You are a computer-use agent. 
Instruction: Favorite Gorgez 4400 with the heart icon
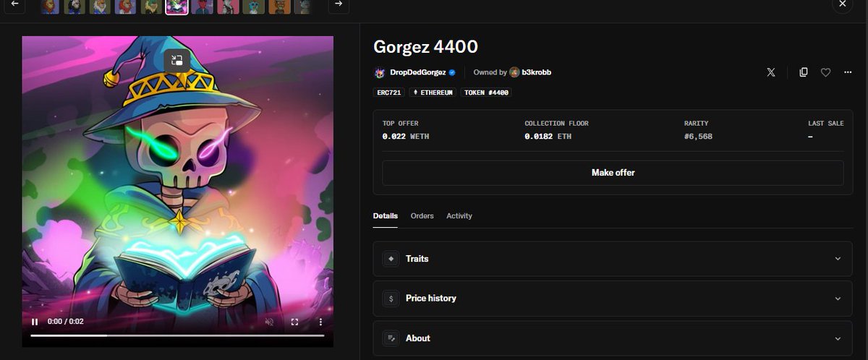(825, 72)
